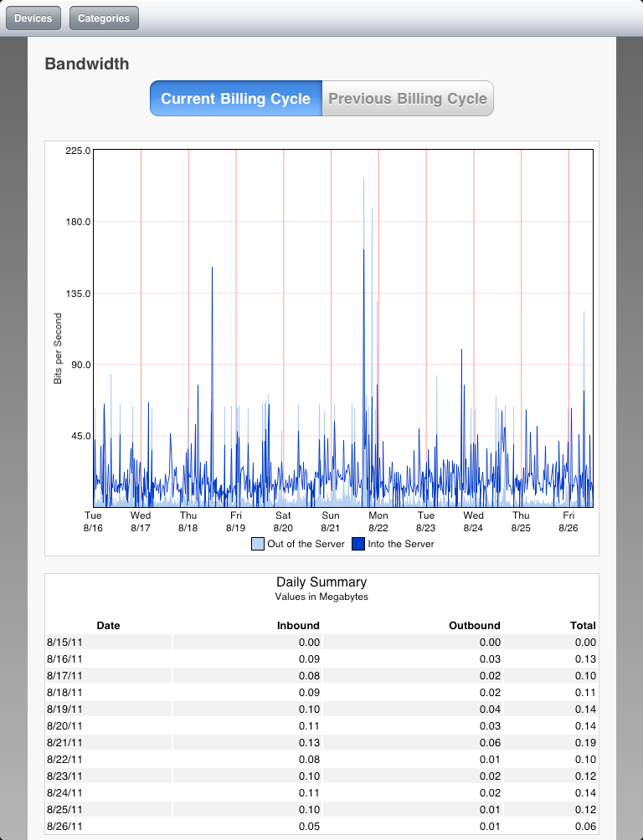The height and width of the screenshot is (840, 643).
Task: Click the 8/18/11 date cell
Action: click(64, 692)
